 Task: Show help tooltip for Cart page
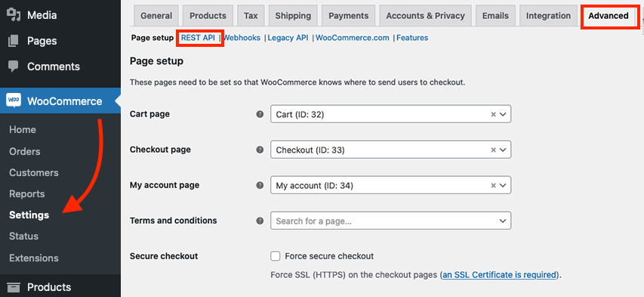(260, 114)
